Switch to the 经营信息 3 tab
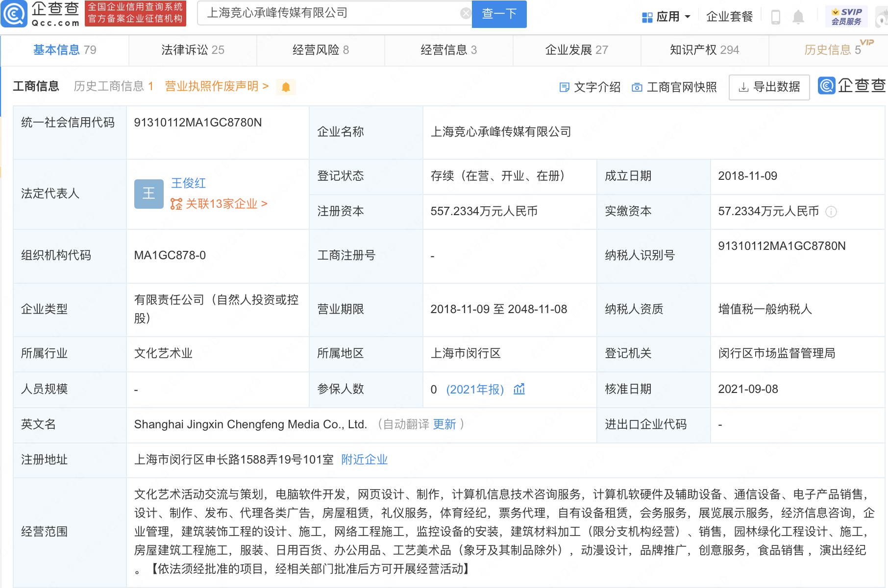Viewport: 888px width, 588px height. coord(448,50)
